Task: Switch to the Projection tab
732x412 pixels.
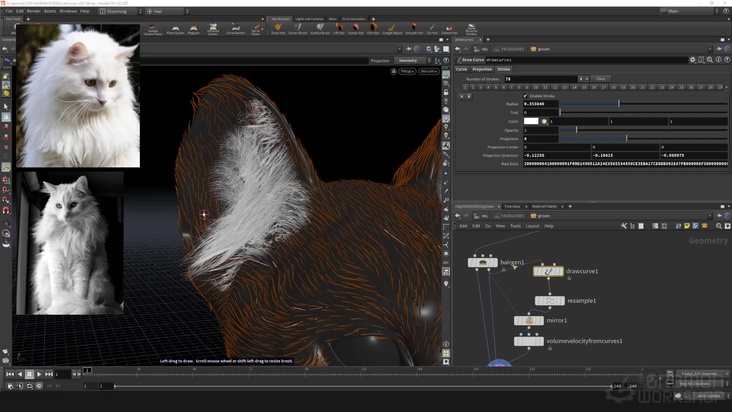Action: (482, 69)
